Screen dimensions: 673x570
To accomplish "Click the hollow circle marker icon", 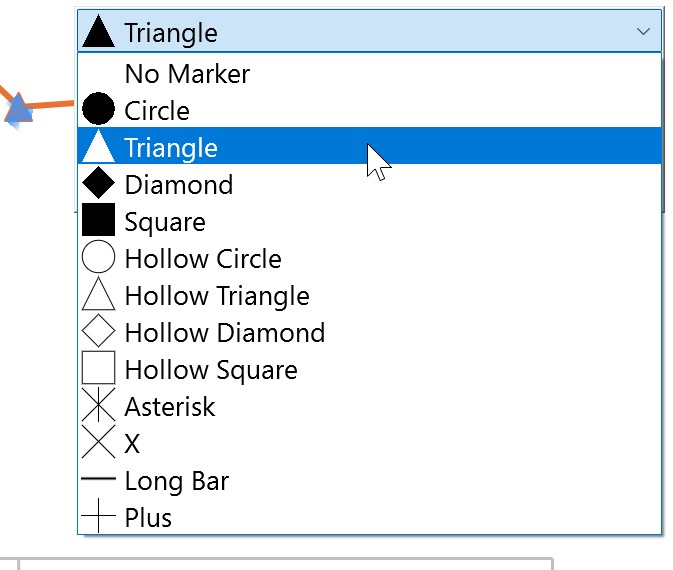I will (x=98, y=258).
